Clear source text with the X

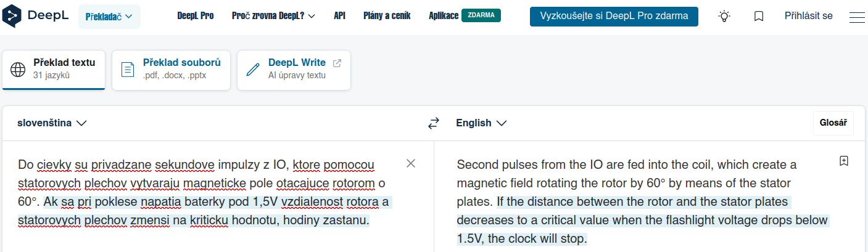pyautogui.click(x=411, y=163)
